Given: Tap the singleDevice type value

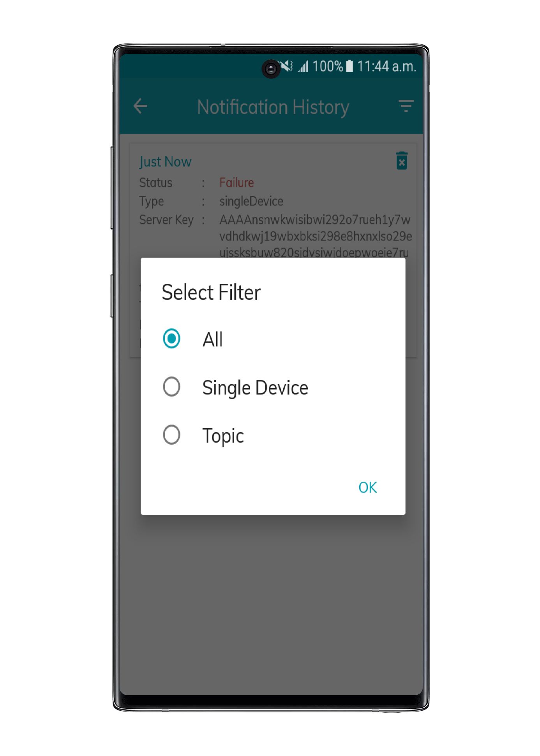Looking at the screenshot, I should (251, 201).
